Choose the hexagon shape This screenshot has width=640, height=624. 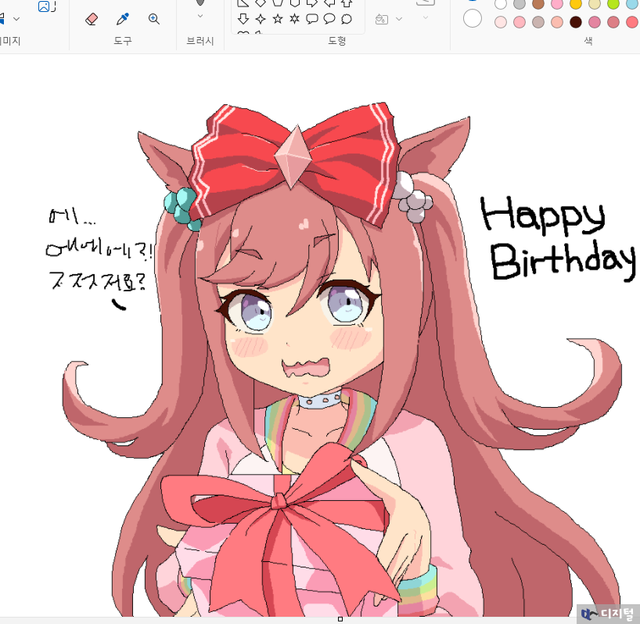295,3
